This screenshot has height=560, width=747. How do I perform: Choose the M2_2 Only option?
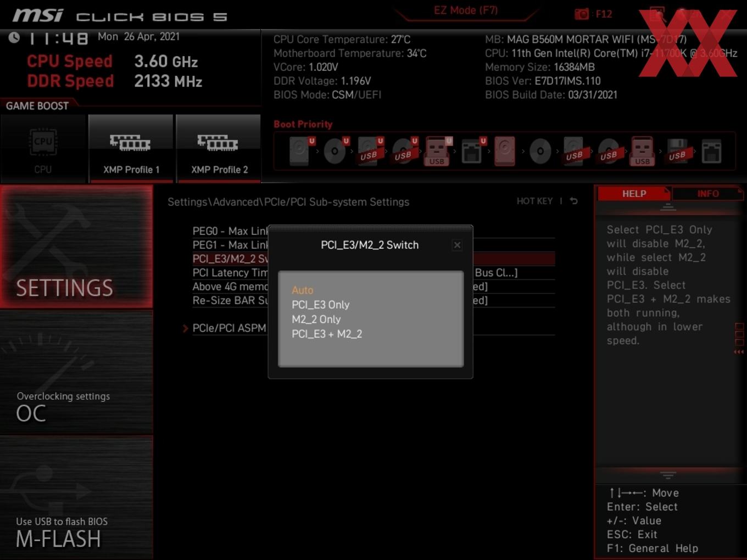[316, 320]
